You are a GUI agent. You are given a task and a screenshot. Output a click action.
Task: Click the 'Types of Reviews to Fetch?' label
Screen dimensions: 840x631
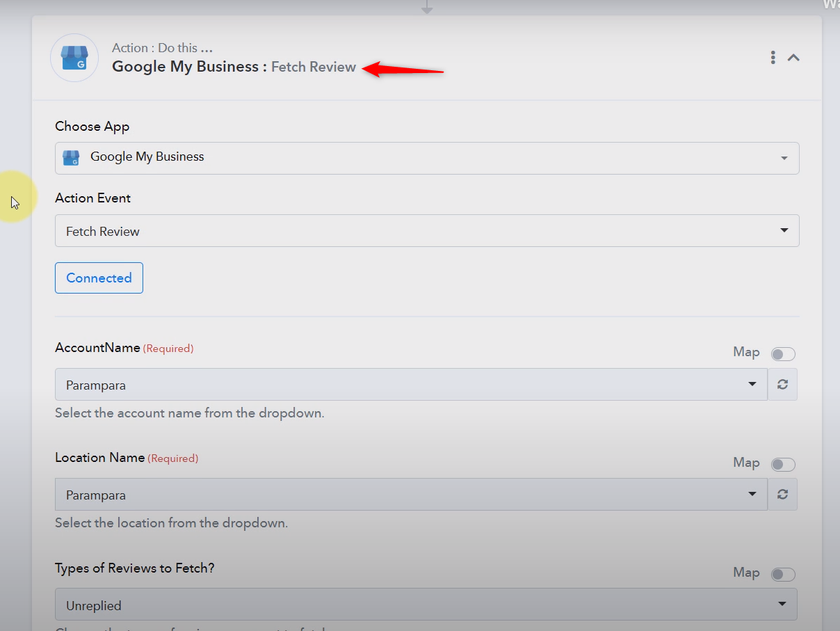135,568
